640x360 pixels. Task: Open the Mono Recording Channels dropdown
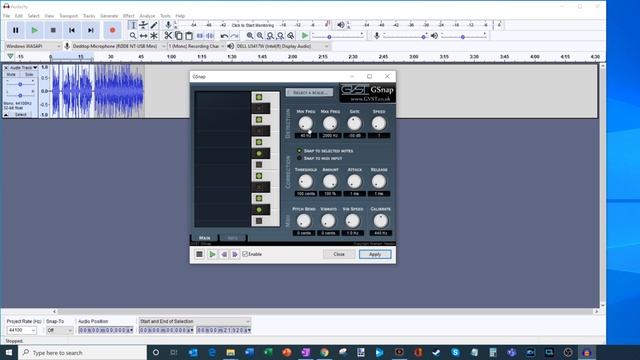click(x=196, y=46)
